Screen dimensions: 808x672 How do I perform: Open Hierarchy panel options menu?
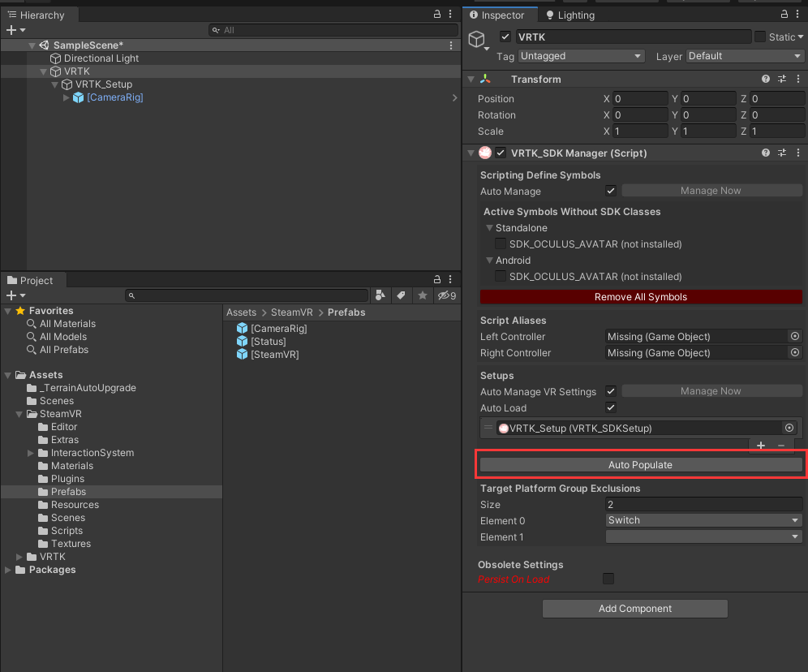pyautogui.click(x=450, y=15)
